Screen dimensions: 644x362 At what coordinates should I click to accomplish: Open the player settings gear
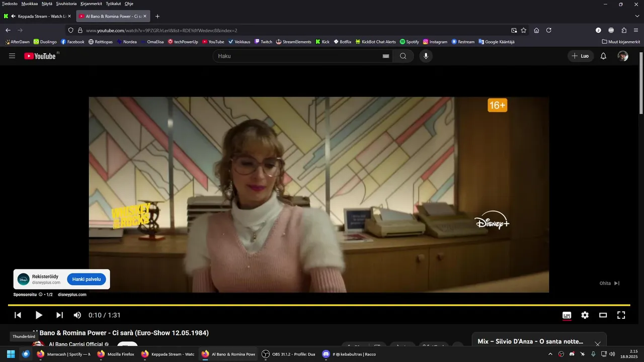(x=585, y=315)
